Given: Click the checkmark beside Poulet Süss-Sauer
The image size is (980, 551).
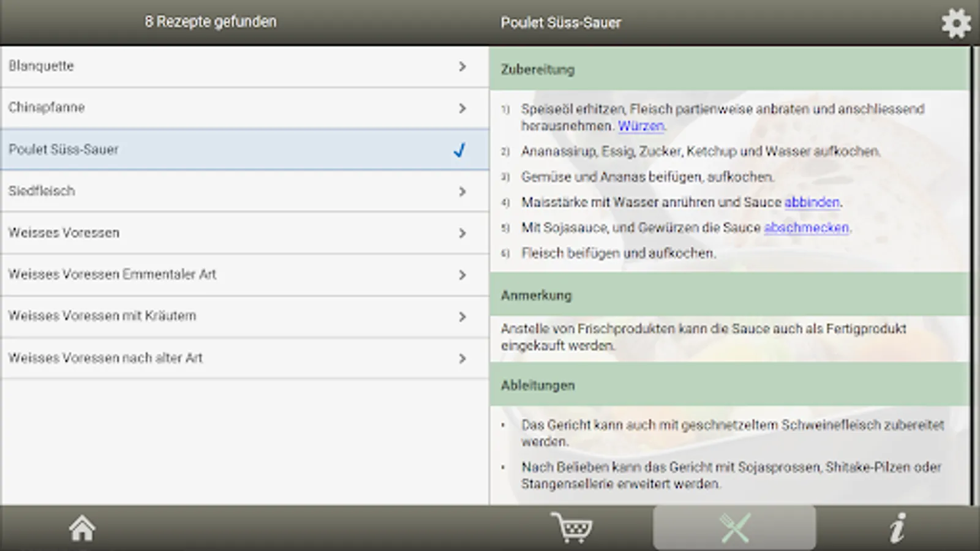Looking at the screenshot, I should [x=460, y=150].
